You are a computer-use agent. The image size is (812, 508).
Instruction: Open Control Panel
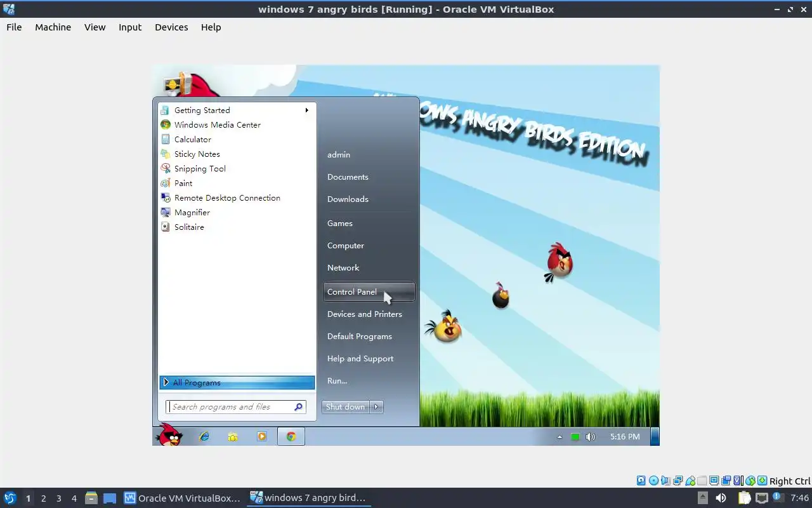coord(369,291)
